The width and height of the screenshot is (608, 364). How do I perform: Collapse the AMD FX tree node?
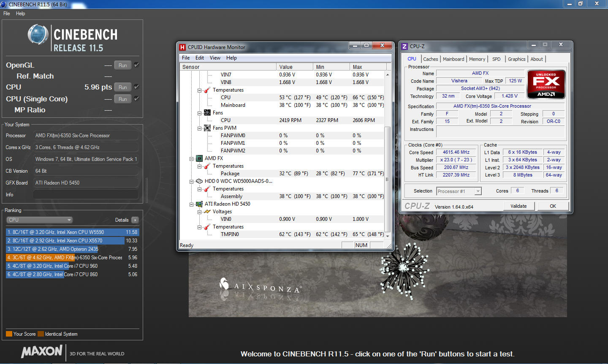(191, 159)
